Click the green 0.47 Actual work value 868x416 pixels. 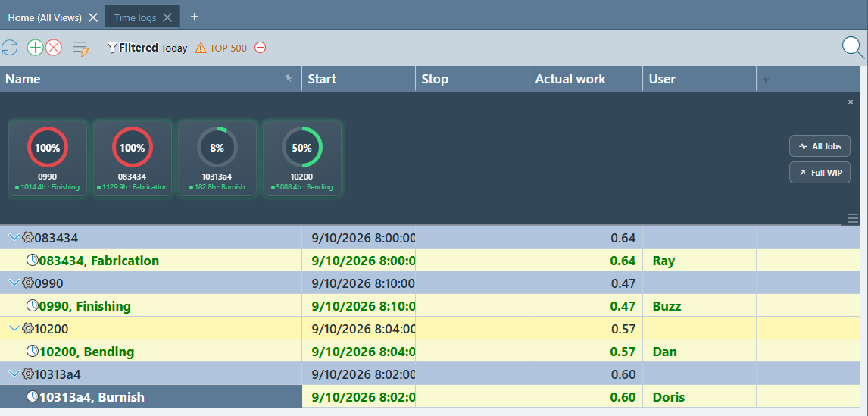click(x=623, y=306)
